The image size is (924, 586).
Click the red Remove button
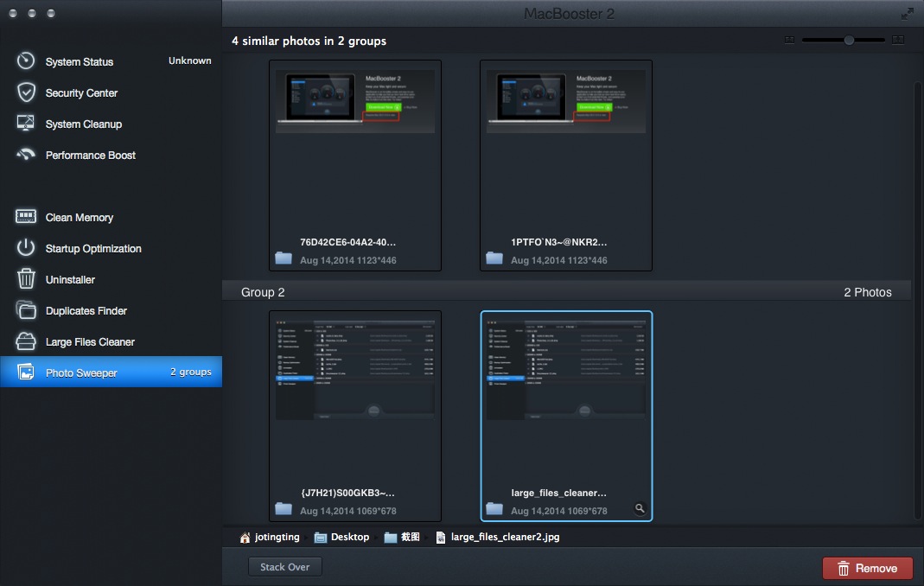pyautogui.click(x=867, y=568)
